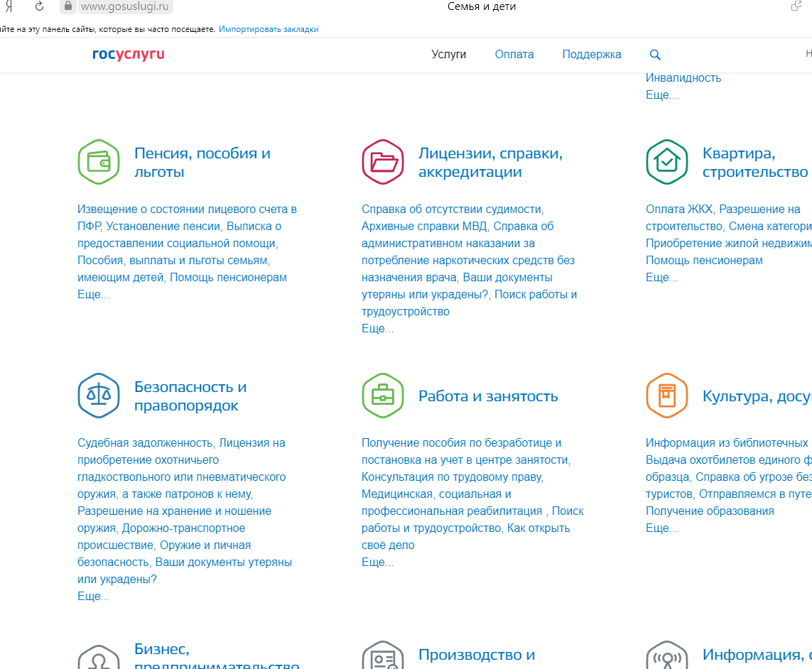Open the Инвалидность link
The height and width of the screenshot is (669, 812).
click(x=683, y=77)
